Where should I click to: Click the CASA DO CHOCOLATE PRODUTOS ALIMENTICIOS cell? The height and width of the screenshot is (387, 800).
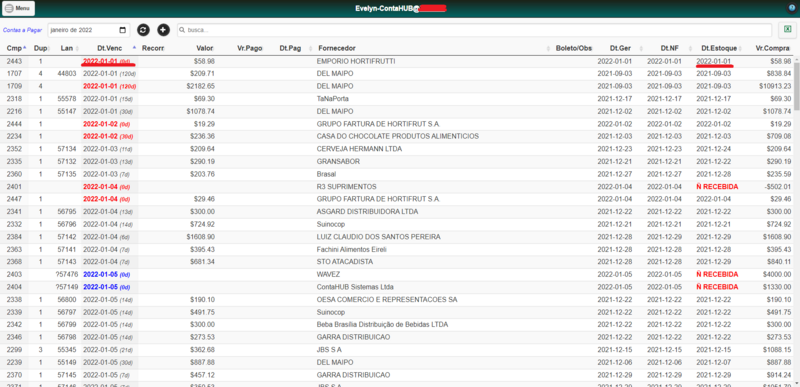397,136
